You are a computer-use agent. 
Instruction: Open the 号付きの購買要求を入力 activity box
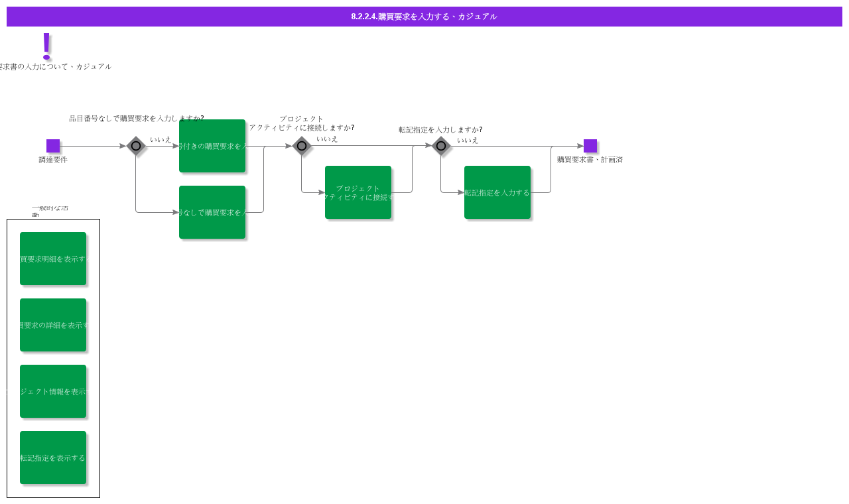click(x=212, y=146)
